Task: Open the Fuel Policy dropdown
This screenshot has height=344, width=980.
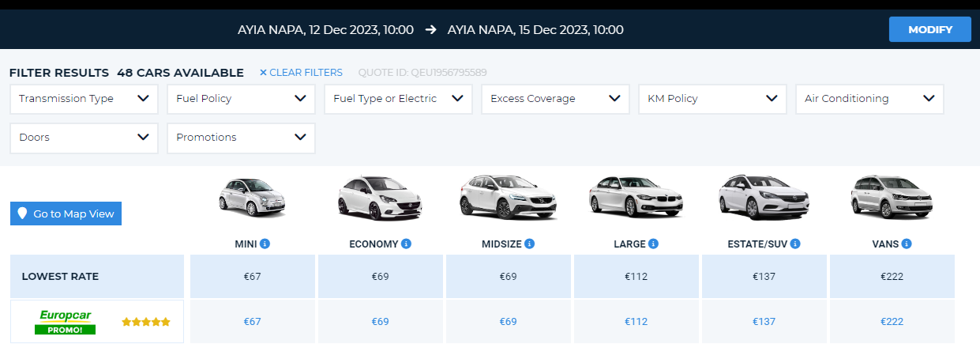Action: (x=241, y=99)
